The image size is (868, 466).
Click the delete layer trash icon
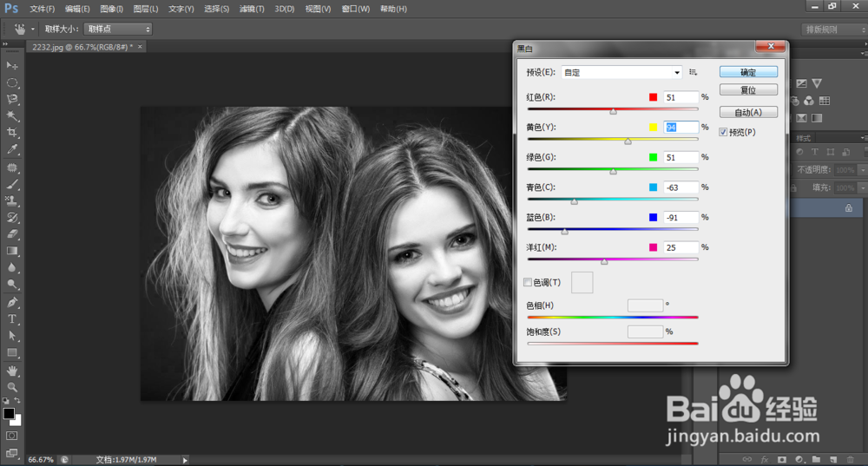click(851, 459)
